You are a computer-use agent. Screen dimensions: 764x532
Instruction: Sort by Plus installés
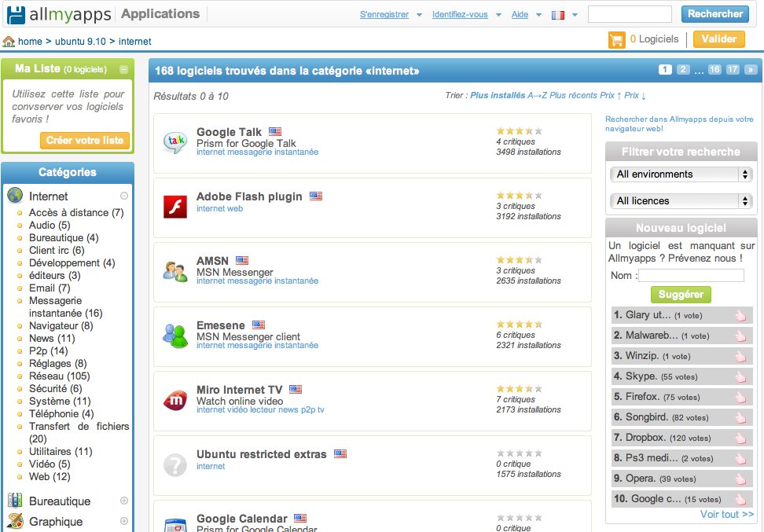(498, 96)
